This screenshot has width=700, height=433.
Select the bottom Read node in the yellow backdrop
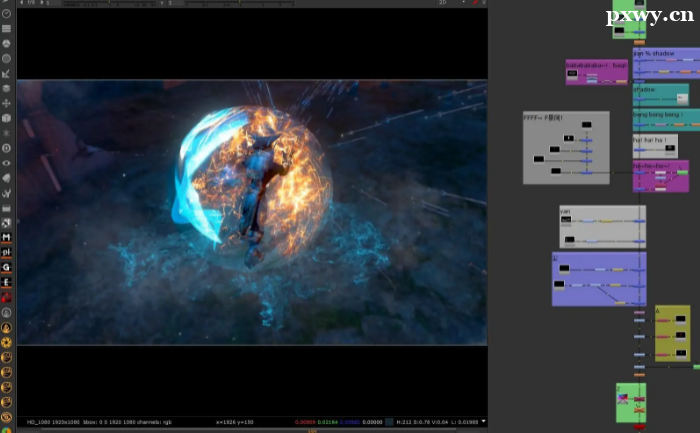(681, 353)
